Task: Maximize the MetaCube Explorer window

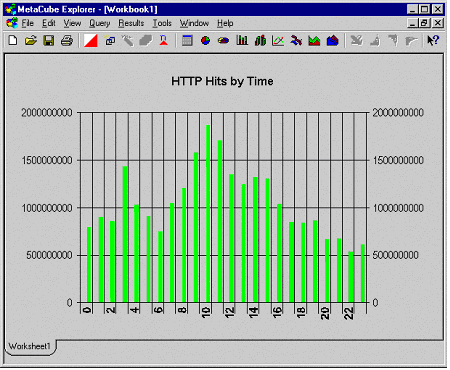Action: (x=425, y=9)
